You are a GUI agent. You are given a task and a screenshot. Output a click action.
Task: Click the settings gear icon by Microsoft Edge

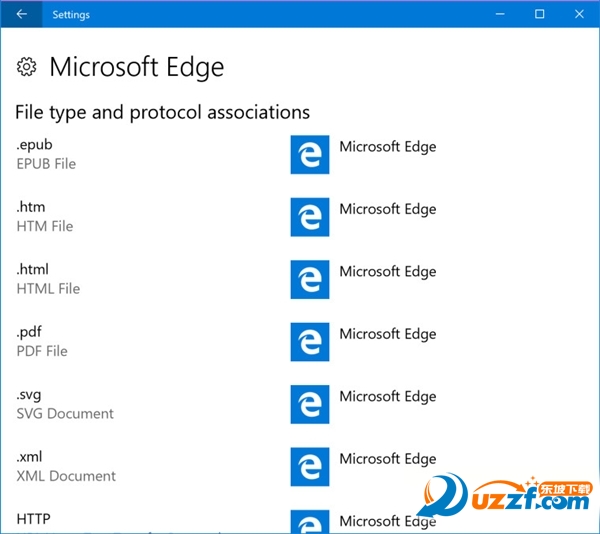pyautogui.click(x=26, y=67)
